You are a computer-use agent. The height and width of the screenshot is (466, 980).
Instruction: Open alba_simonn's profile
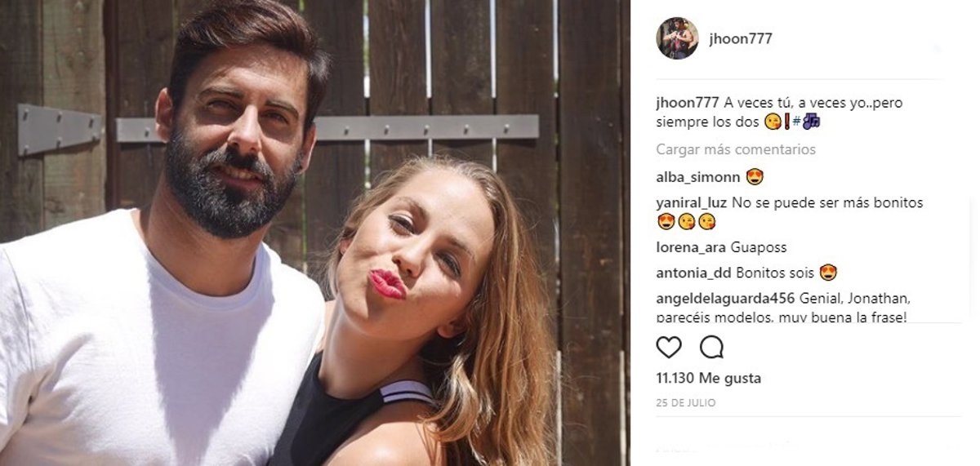(698, 178)
